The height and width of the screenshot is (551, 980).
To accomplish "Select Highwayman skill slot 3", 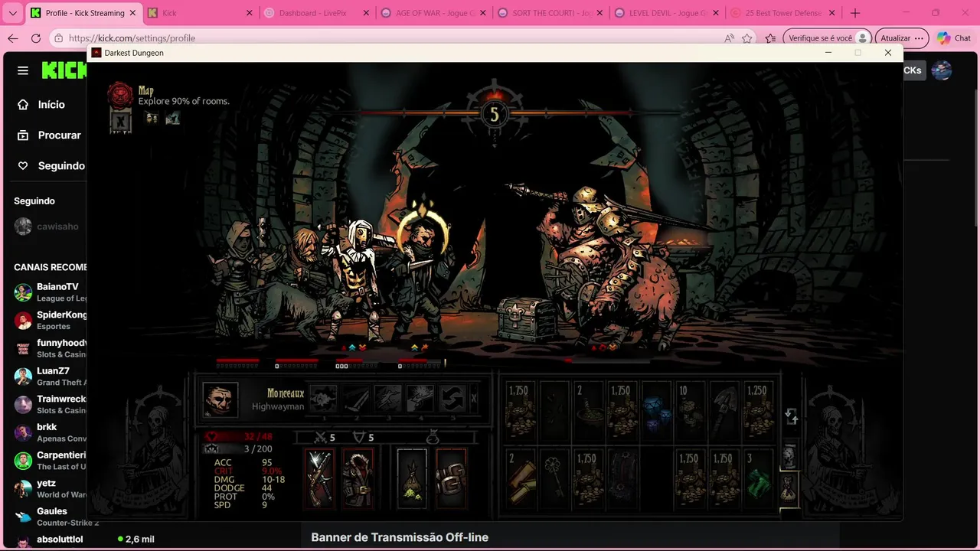I will click(x=388, y=399).
